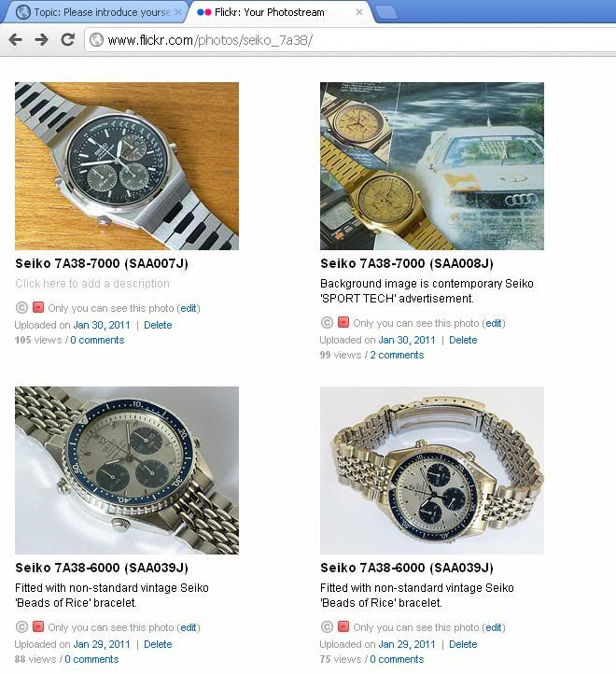Click 'Click here to add a description'

point(92,284)
